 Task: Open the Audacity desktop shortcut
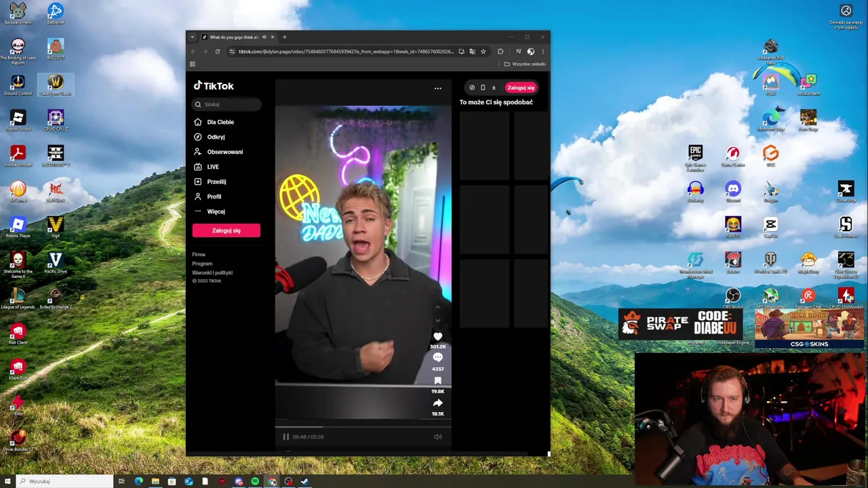695,191
